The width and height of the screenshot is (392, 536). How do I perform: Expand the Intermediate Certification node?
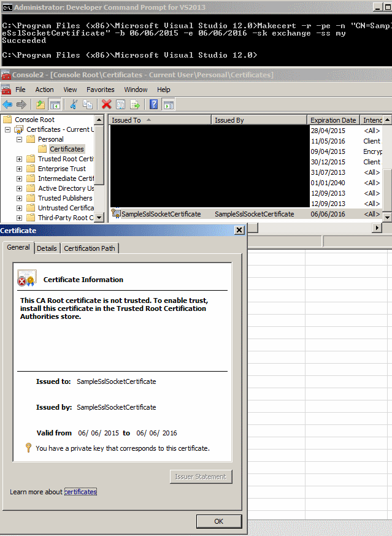click(19, 179)
